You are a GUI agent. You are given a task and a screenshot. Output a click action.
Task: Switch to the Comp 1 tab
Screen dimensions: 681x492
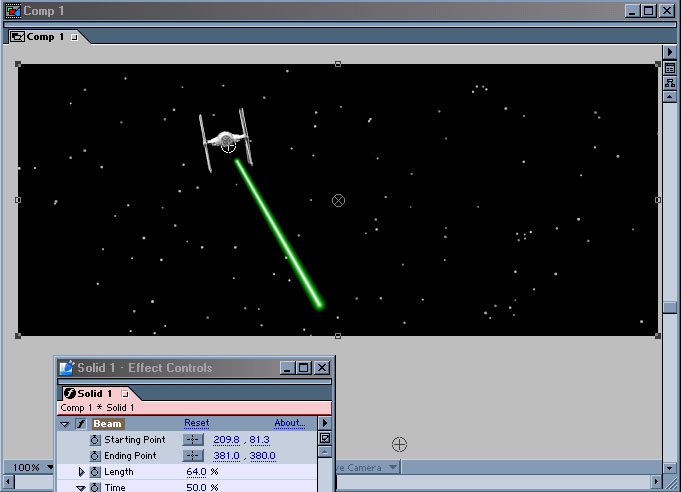click(46, 37)
